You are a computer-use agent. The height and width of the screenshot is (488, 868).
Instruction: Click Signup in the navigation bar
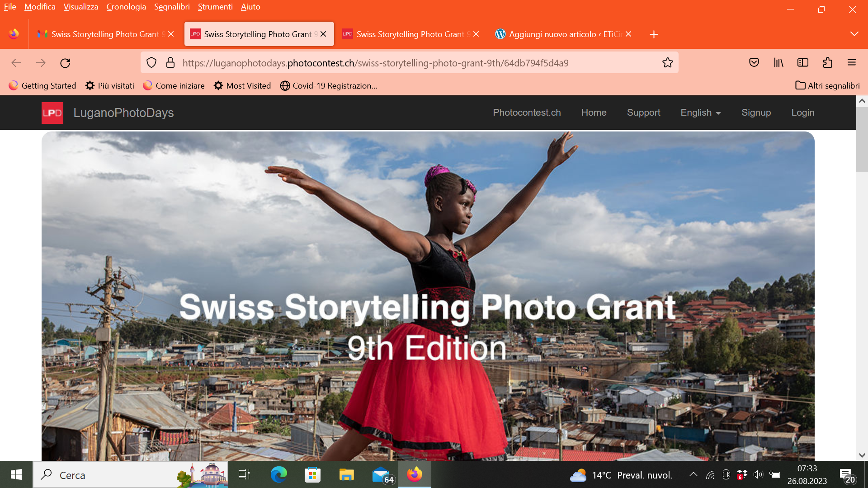click(x=756, y=113)
